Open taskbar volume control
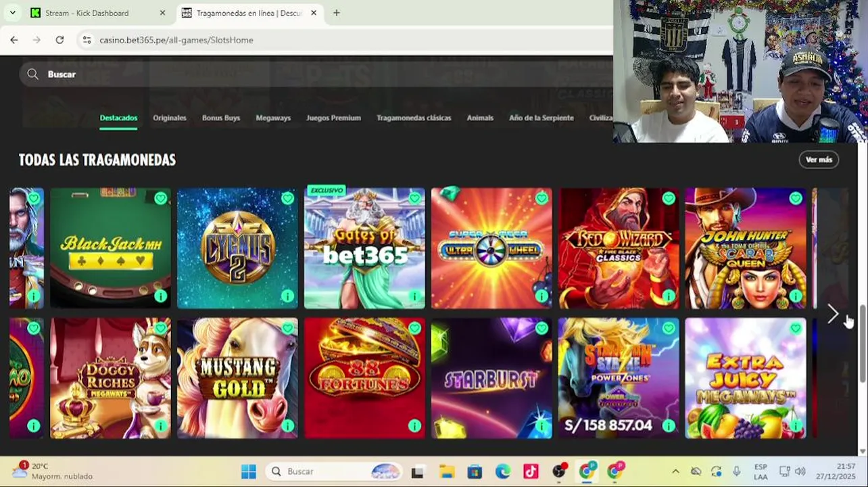 point(800,471)
